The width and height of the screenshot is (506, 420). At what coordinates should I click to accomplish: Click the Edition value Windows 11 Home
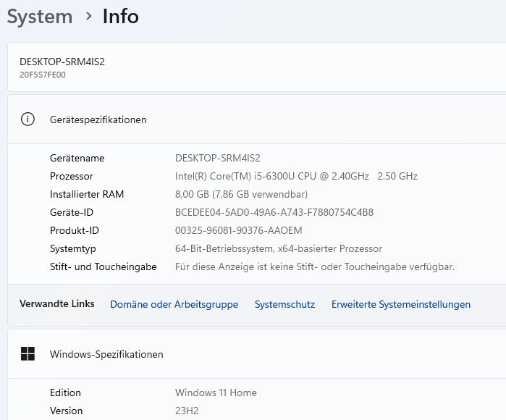point(216,392)
